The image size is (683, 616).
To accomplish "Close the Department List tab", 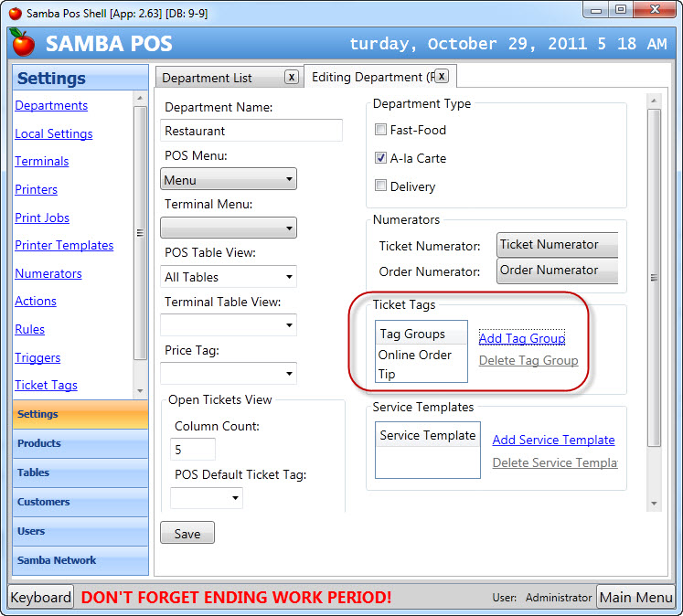I will tap(292, 78).
